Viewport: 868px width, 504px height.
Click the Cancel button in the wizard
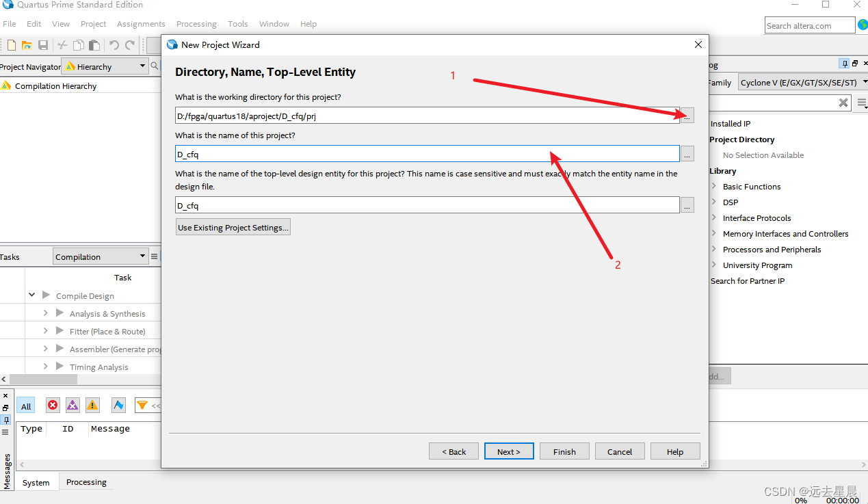pos(620,451)
